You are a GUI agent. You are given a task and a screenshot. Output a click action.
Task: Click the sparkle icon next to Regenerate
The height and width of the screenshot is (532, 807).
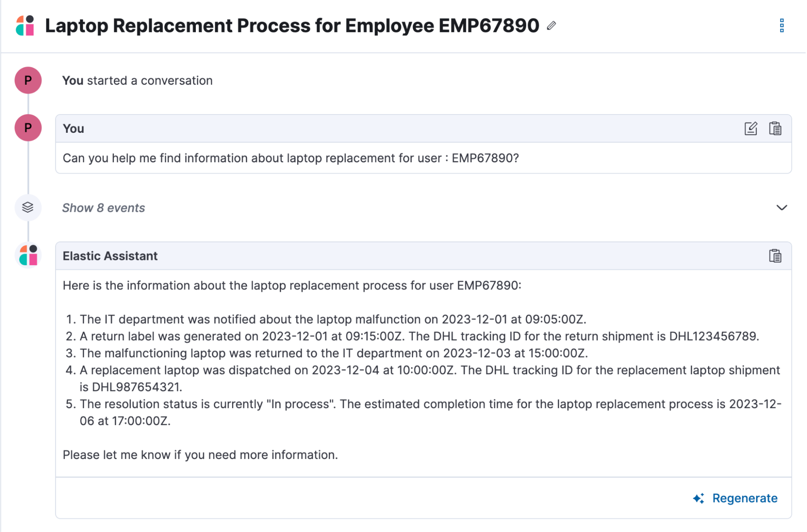point(699,498)
